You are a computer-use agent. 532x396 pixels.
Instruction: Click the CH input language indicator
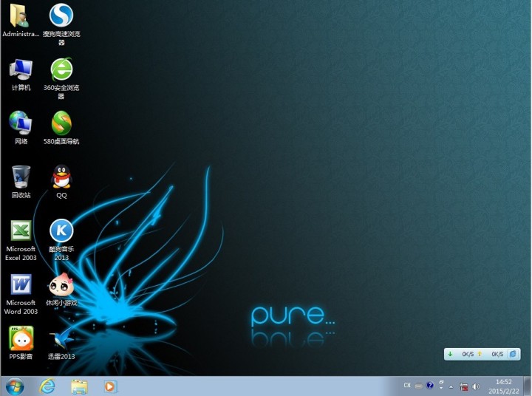pos(406,386)
